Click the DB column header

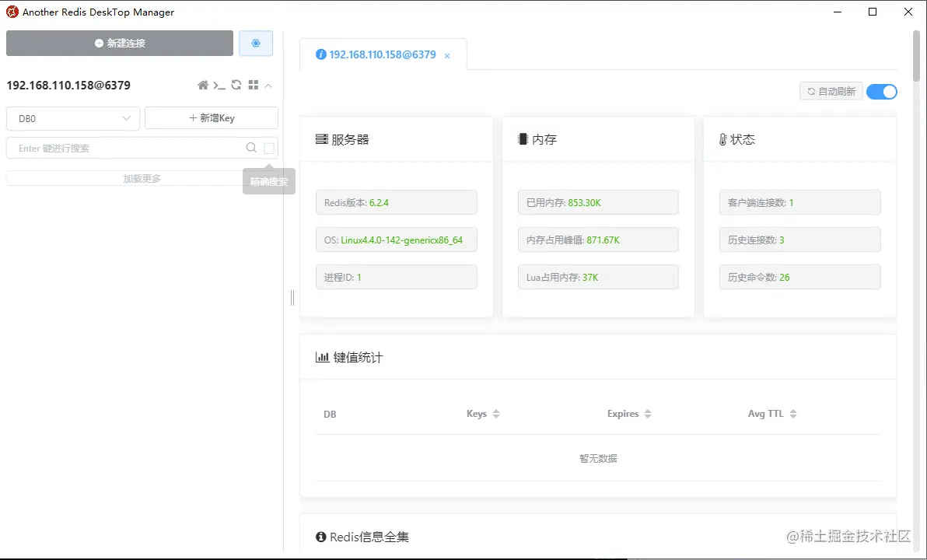click(x=330, y=415)
